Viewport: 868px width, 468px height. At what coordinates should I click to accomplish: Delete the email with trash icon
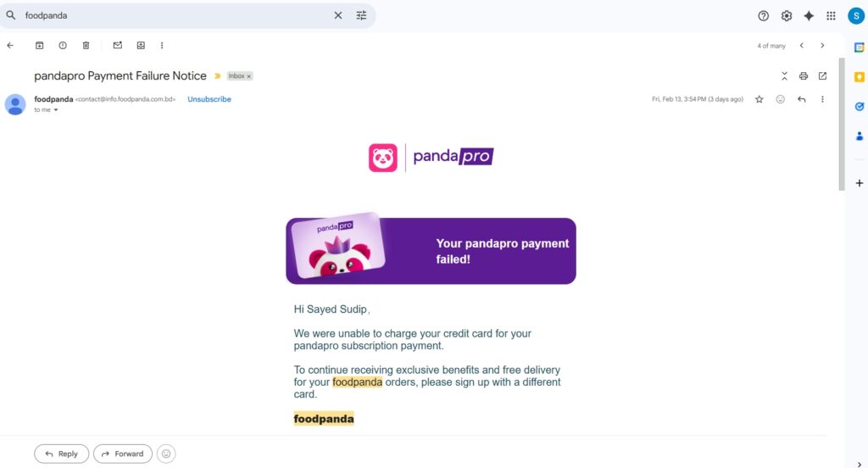[x=86, y=46]
